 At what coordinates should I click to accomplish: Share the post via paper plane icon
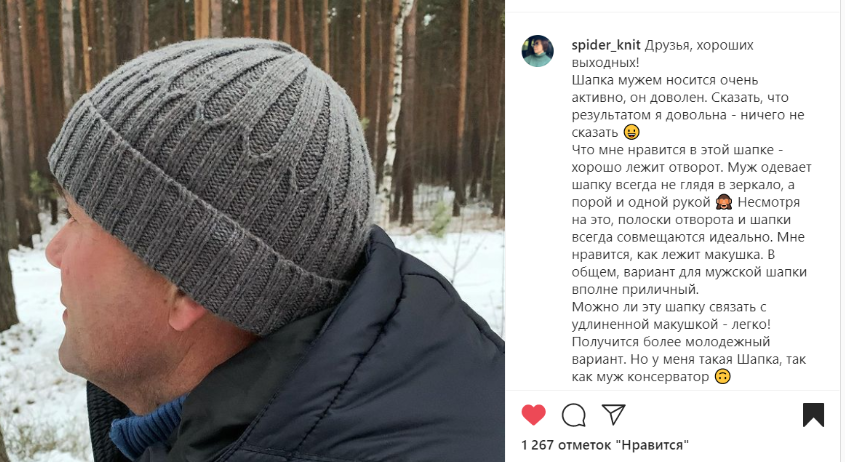tap(613, 414)
